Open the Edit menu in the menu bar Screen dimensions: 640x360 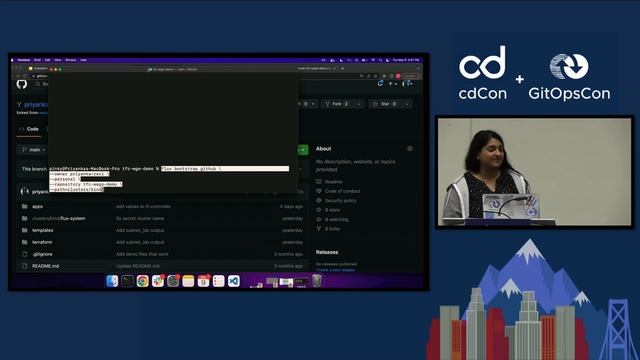pyautogui.click(x=47, y=60)
